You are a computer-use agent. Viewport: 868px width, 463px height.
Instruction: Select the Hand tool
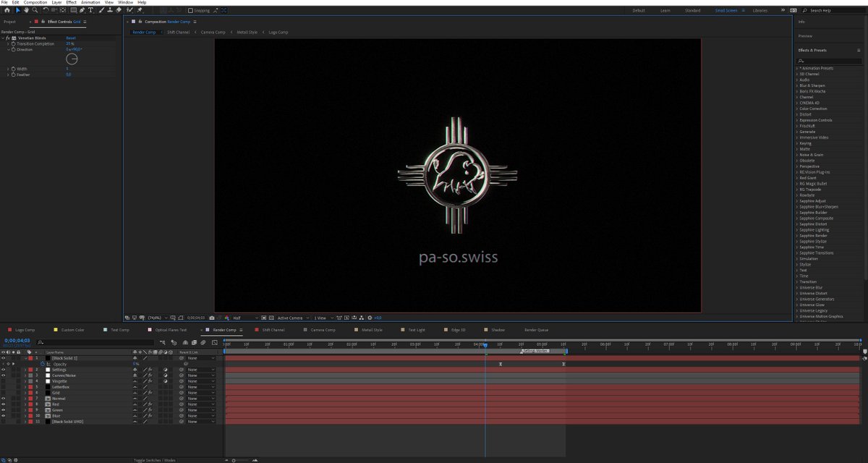(x=26, y=10)
